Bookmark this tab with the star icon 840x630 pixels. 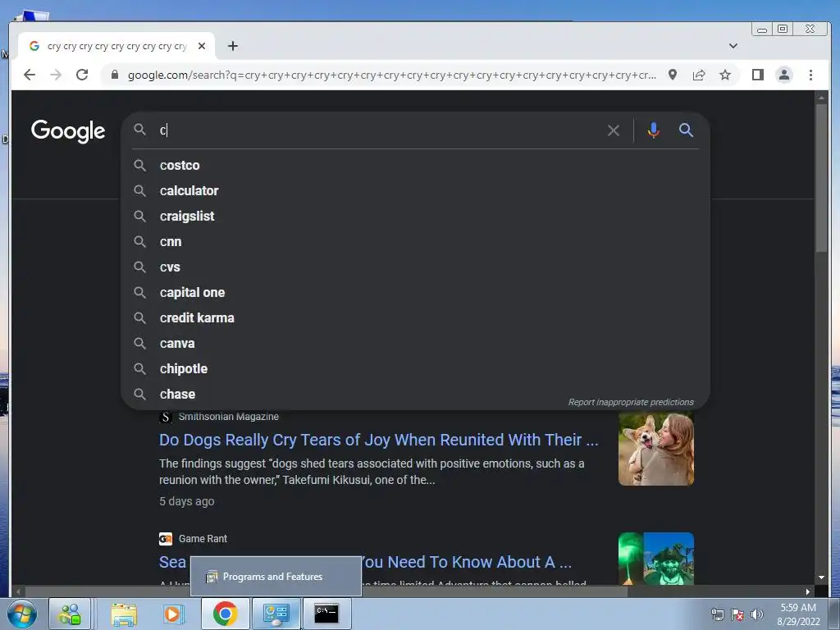[x=725, y=75]
